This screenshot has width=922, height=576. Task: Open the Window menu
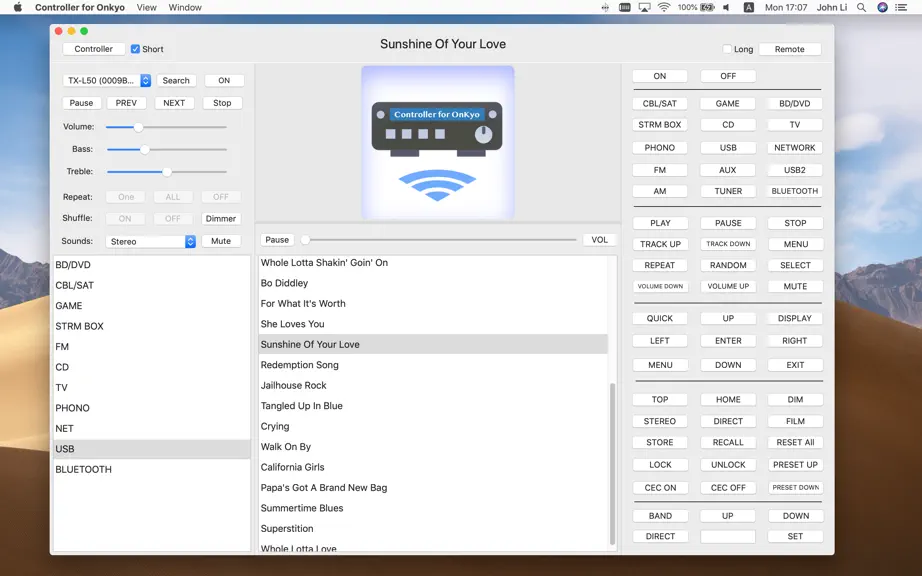click(x=185, y=8)
